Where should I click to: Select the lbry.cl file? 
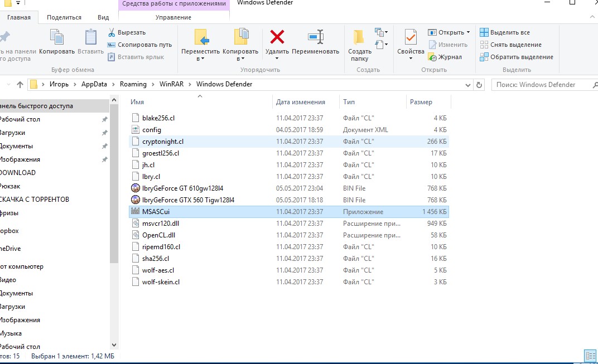coord(151,177)
